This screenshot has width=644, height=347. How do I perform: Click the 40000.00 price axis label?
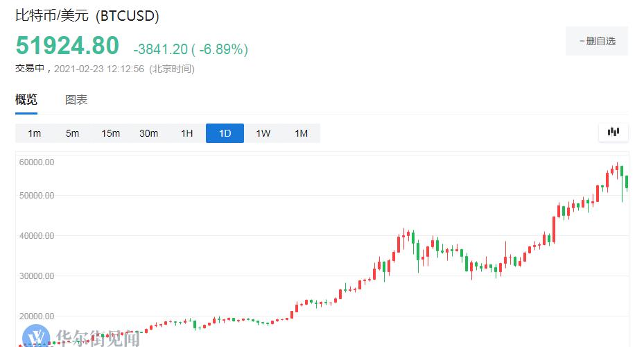[37, 236]
